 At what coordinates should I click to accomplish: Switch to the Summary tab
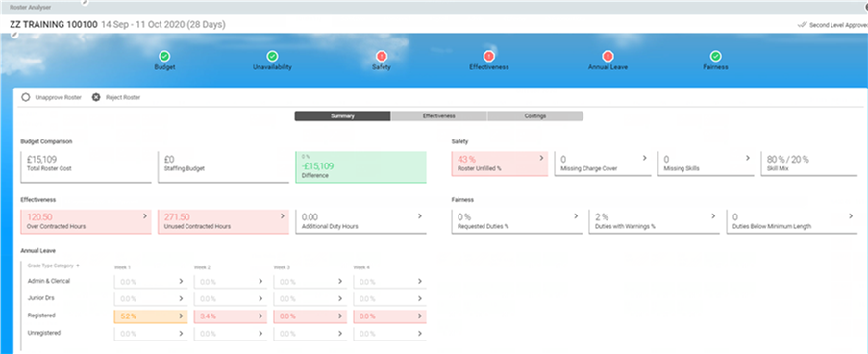(342, 116)
